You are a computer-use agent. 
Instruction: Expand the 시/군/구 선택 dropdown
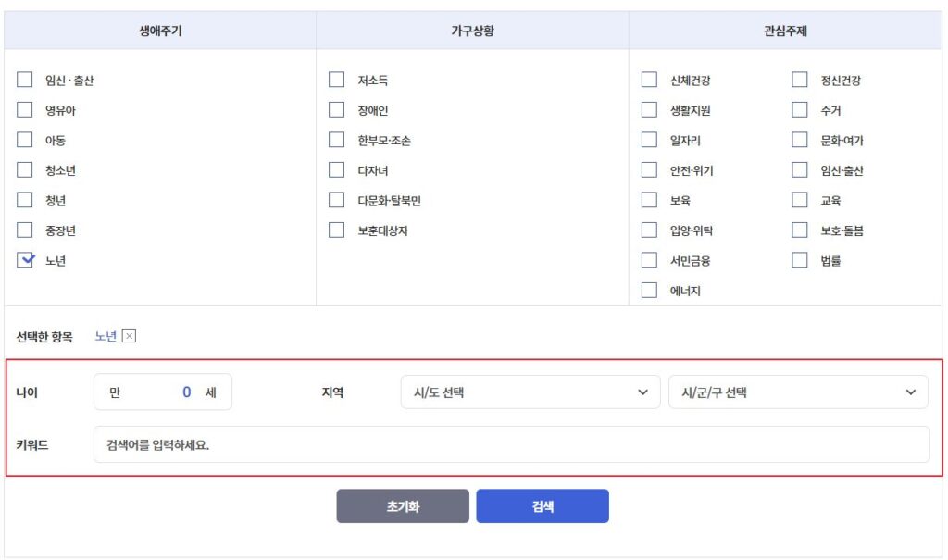click(x=798, y=392)
